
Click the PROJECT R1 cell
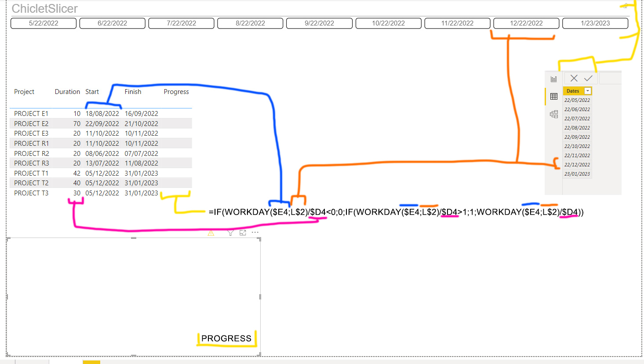click(x=31, y=144)
